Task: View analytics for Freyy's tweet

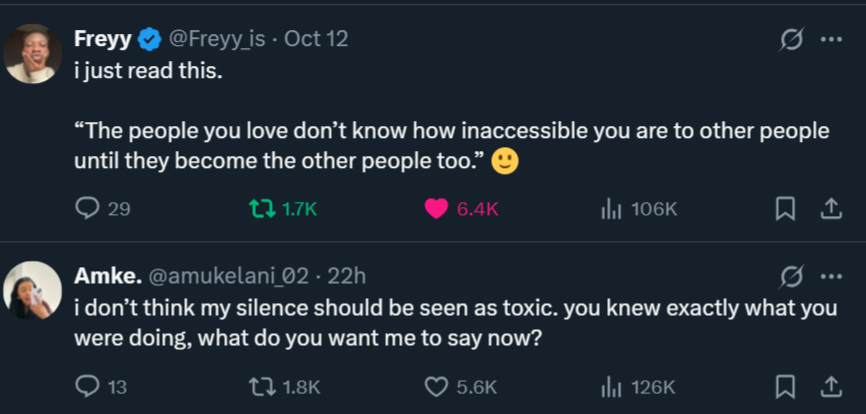Action: tap(612, 209)
